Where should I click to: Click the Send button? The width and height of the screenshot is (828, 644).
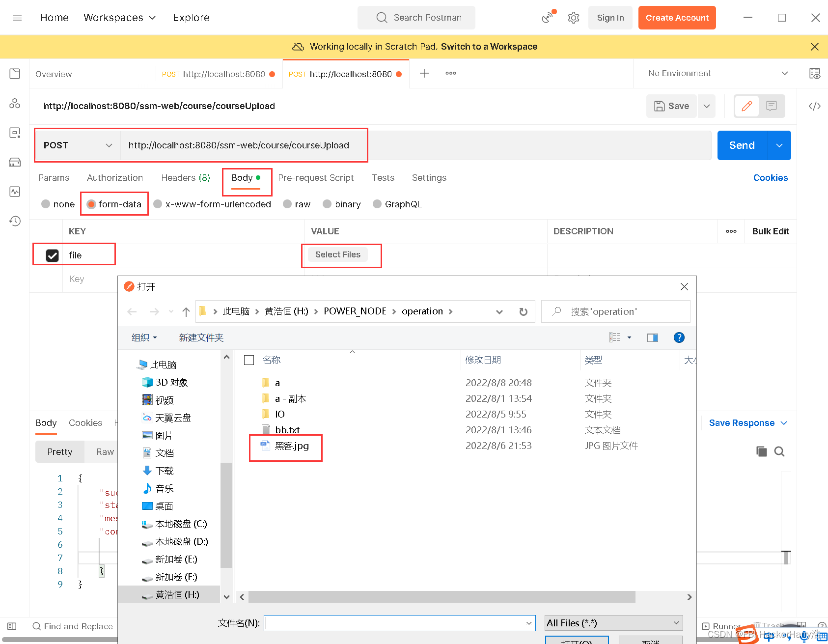coord(742,145)
